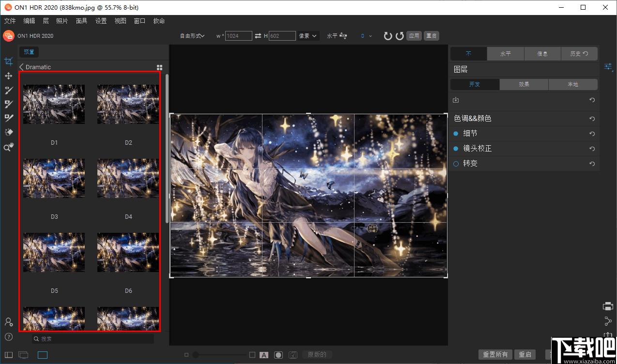Reset the 色调&&颜色 pane
The width and height of the screenshot is (617, 364).
coord(592,119)
